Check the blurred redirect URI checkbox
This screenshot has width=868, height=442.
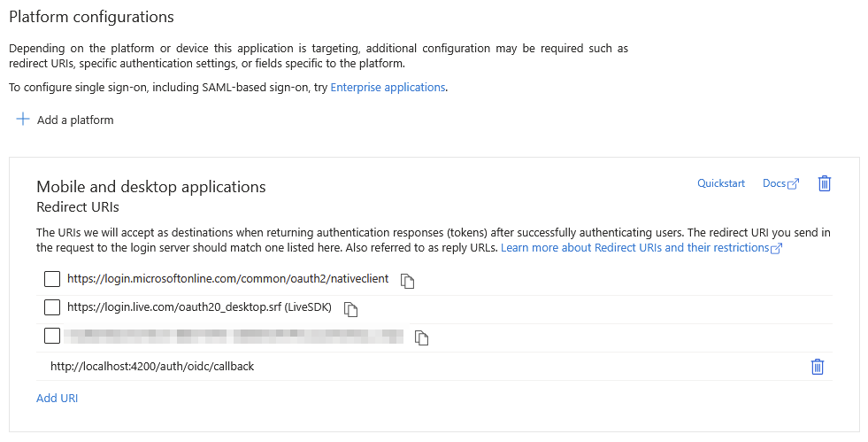coord(52,335)
